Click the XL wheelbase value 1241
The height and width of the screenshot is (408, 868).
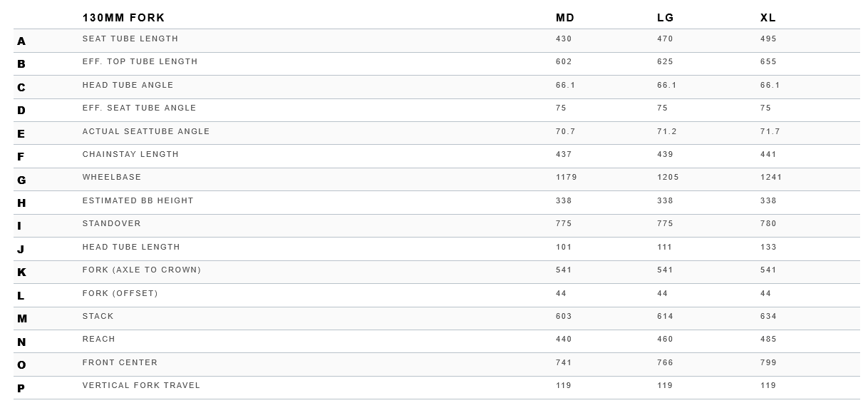pos(771,177)
